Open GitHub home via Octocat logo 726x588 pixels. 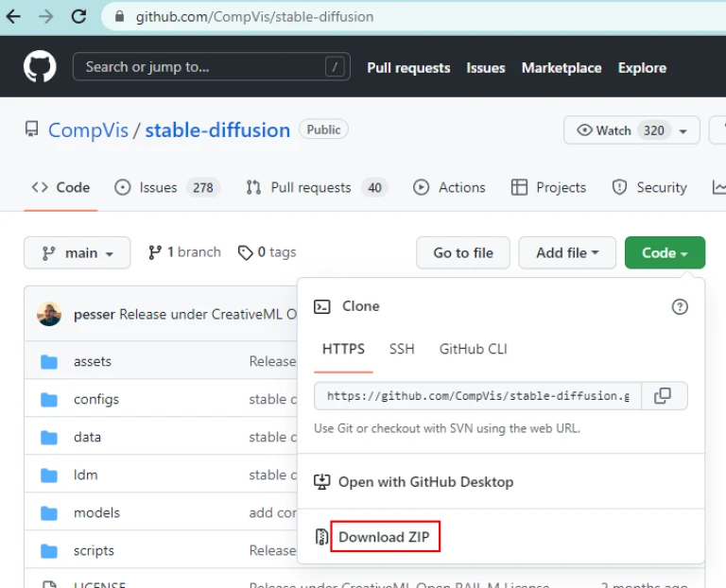(40, 66)
